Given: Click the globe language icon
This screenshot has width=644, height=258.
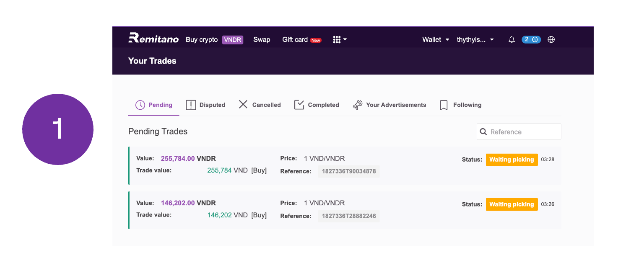Looking at the screenshot, I should (551, 40).
